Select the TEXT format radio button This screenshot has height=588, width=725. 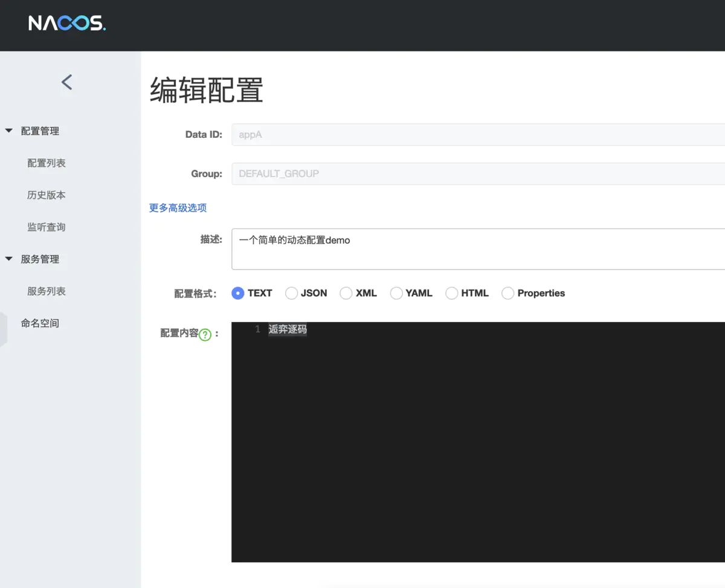(x=238, y=293)
